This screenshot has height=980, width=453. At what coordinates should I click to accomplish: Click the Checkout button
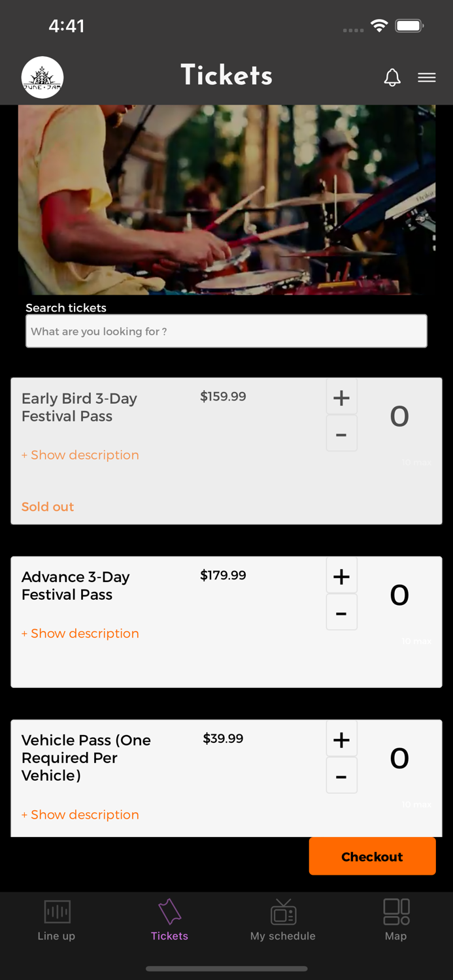pos(372,857)
